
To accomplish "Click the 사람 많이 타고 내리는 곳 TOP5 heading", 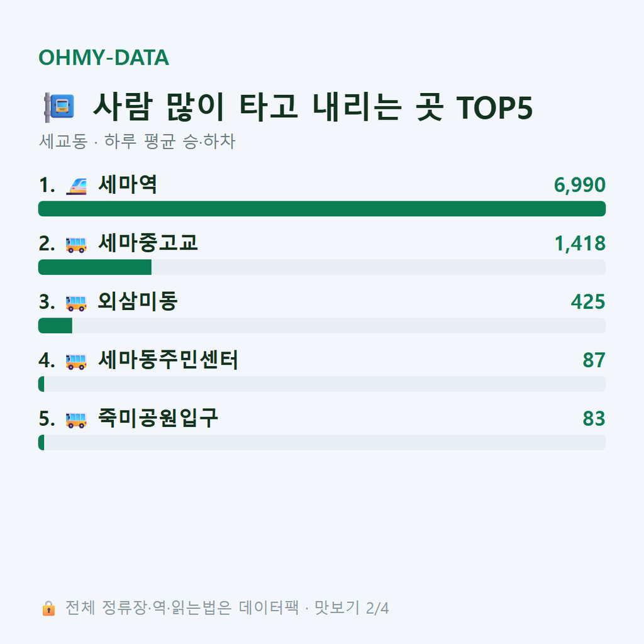I will click(x=313, y=107).
